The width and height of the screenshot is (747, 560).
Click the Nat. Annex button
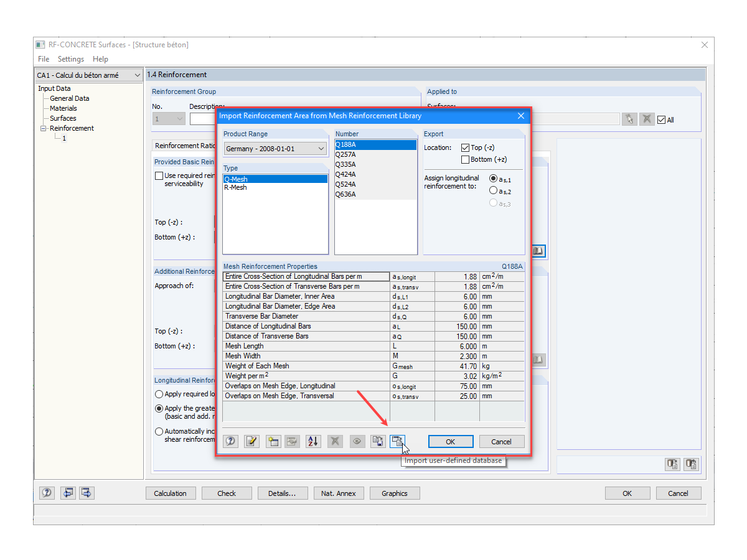(x=339, y=493)
